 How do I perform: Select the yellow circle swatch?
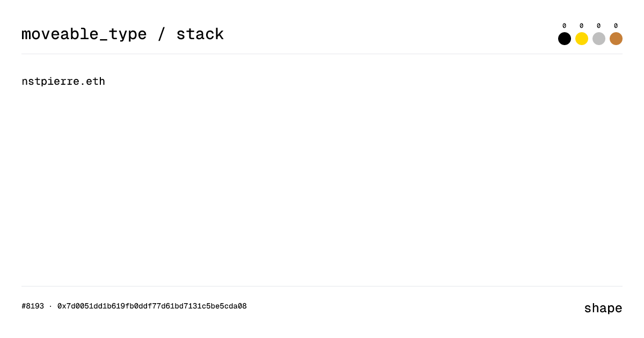(x=581, y=38)
